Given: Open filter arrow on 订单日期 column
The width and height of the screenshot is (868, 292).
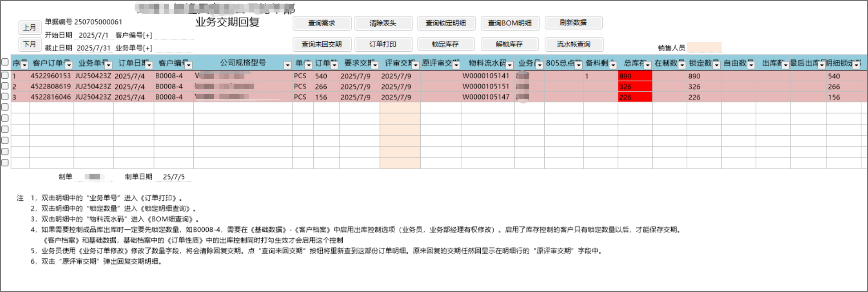Looking at the screenshot, I should point(149,65).
